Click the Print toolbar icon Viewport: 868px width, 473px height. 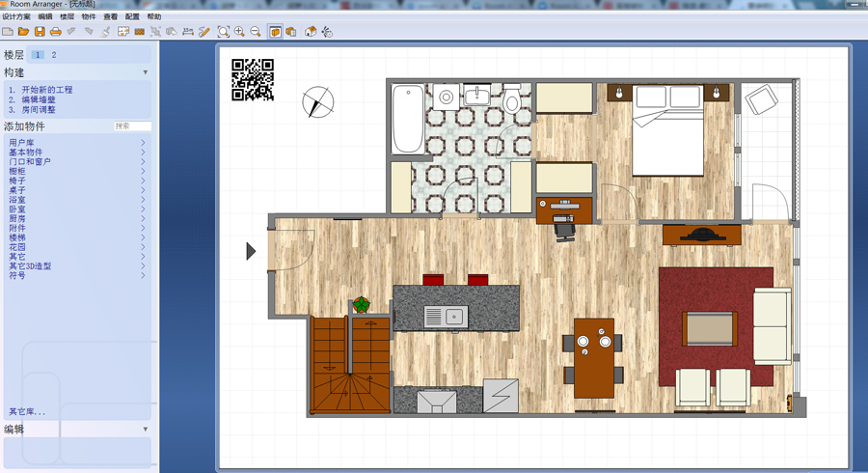tap(56, 32)
